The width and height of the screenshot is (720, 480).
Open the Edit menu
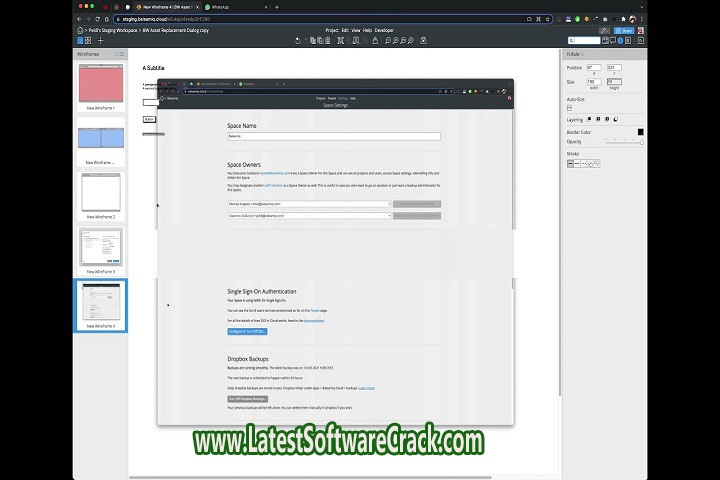(x=345, y=30)
